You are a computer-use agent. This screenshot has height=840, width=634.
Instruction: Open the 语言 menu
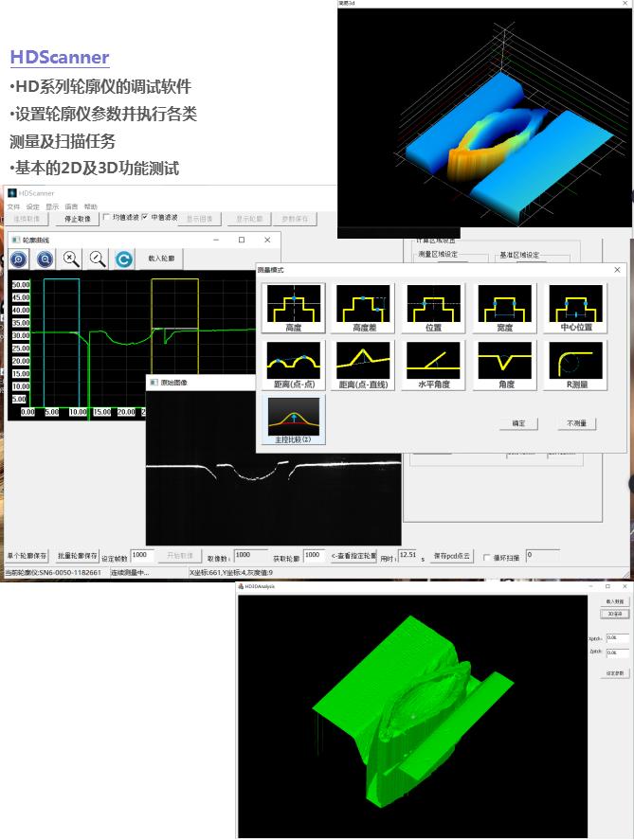pyautogui.click(x=71, y=206)
